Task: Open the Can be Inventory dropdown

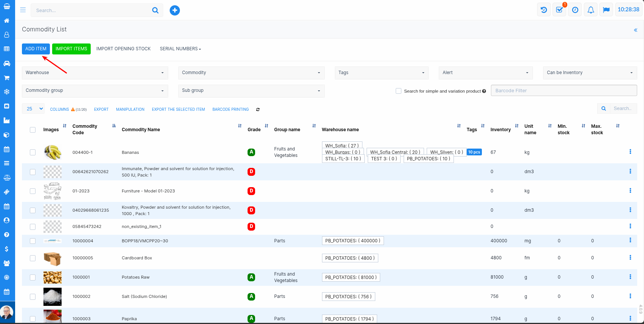Action: coord(590,73)
